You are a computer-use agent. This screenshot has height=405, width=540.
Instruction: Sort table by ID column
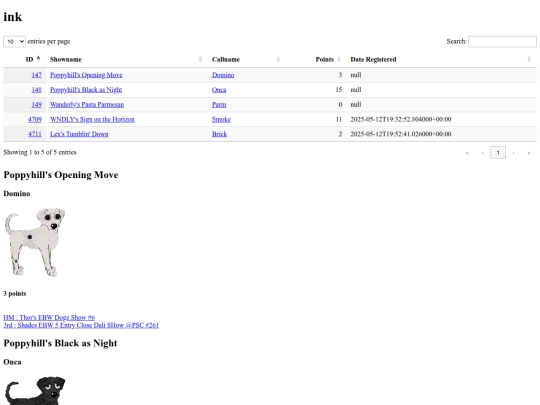24,59
